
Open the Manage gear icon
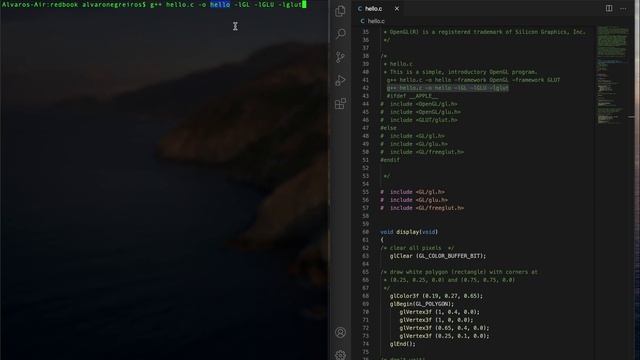340,355
